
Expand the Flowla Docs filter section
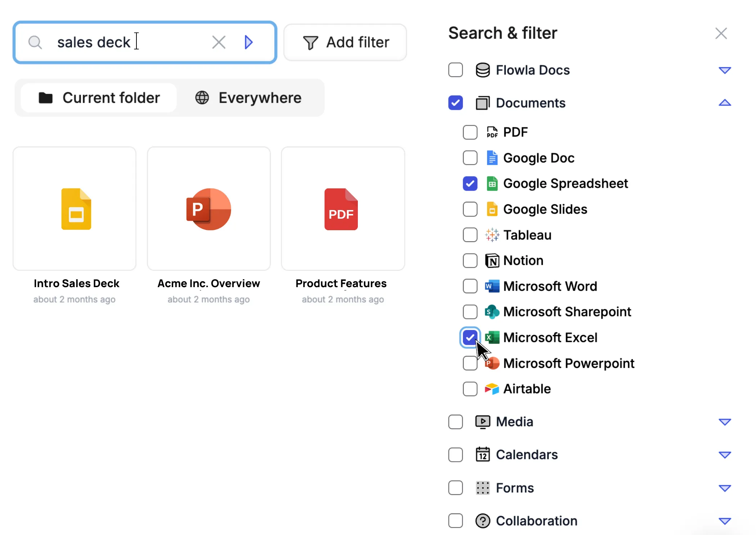[x=724, y=70]
